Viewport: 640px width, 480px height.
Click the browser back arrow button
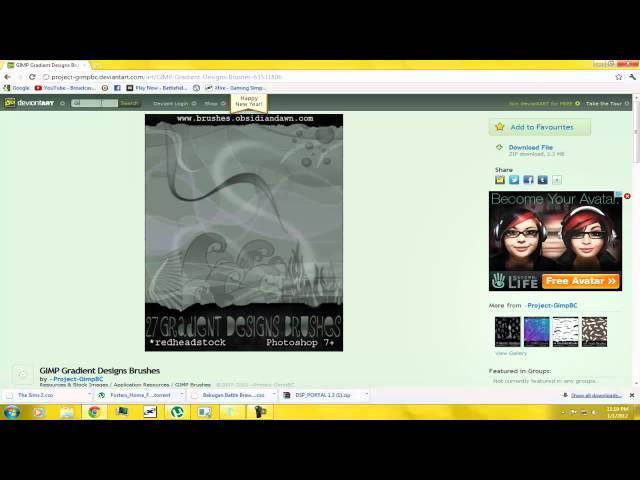point(8,76)
